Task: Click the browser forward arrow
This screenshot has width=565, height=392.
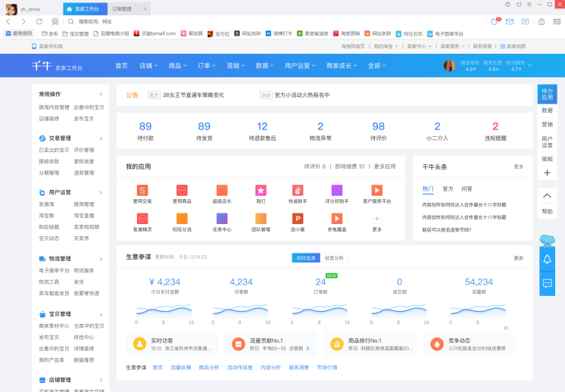Action: tap(23, 22)
